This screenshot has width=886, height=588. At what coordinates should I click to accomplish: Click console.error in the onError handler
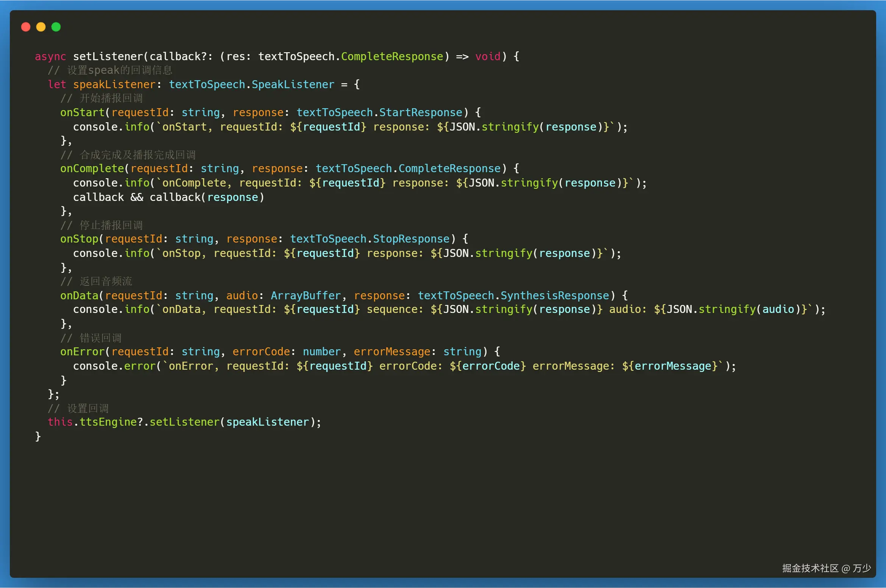pos(114,366)
